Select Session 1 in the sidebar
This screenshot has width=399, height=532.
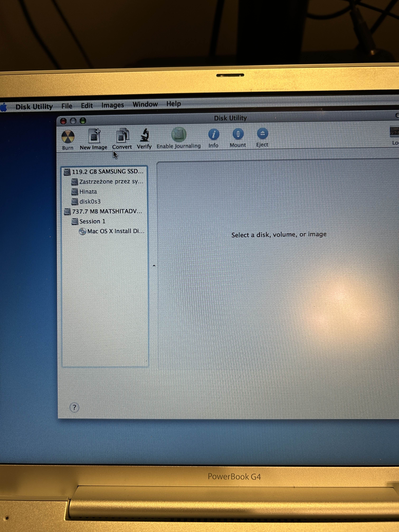click(92, 221)
